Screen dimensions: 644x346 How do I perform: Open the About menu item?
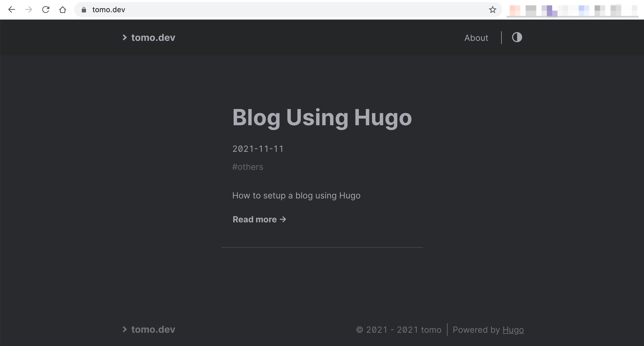coord(476,38)
